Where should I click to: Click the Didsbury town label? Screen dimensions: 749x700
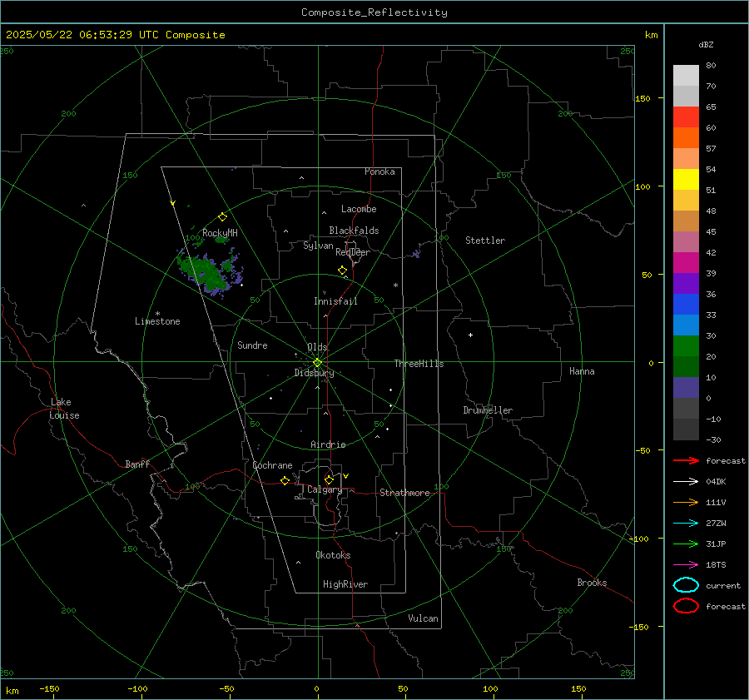tap(315, 373)
